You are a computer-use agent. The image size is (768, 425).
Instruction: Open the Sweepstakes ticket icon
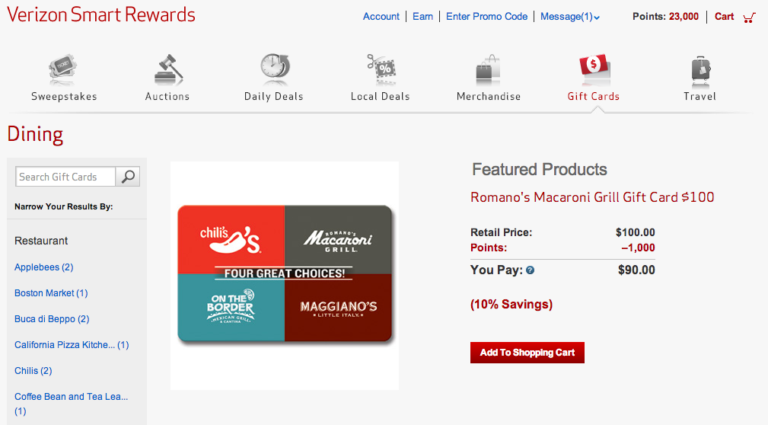click(62, 69)
